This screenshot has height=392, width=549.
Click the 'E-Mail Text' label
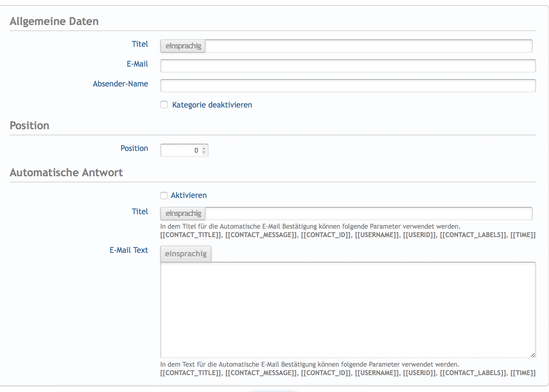click(129, 250)
